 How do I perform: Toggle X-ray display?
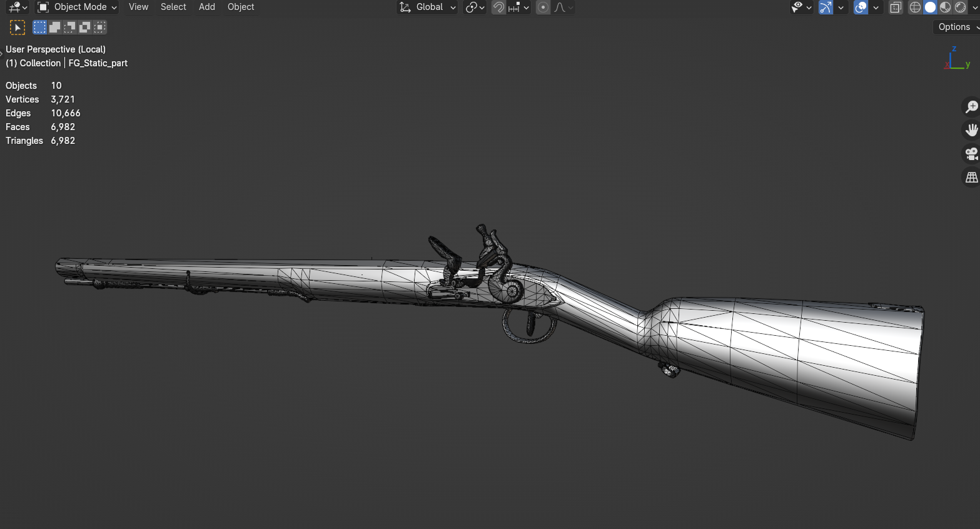click(x=896, y=8)
